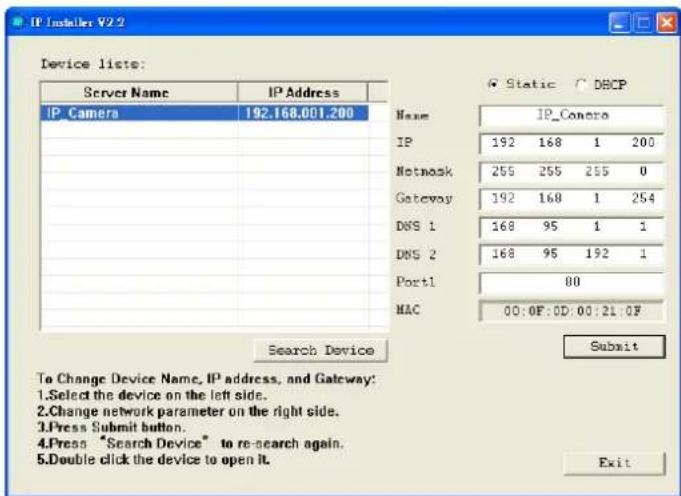Close the IP Installer window
681x496 pixels.
pos(662,20)
